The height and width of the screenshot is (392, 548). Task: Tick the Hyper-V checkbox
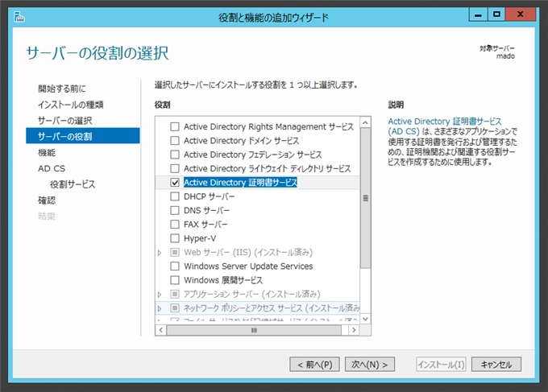pyautogui.click(x=175, y=238)
